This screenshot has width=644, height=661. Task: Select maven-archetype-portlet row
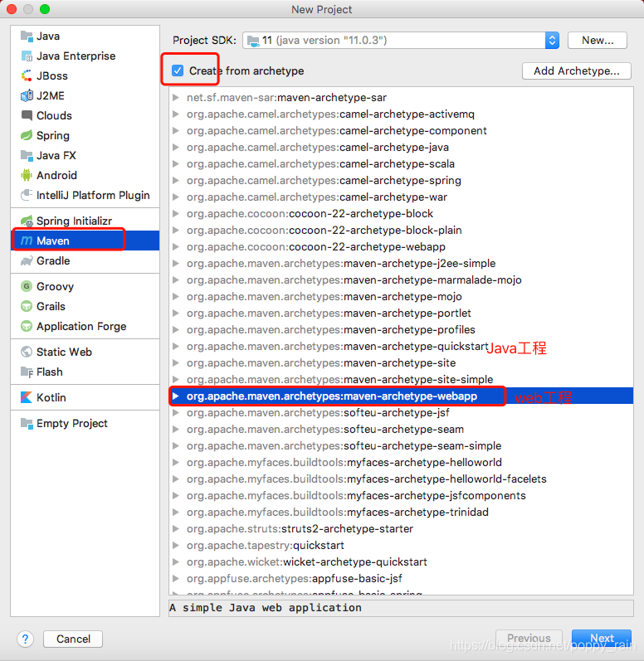click(x=401, y=313)
